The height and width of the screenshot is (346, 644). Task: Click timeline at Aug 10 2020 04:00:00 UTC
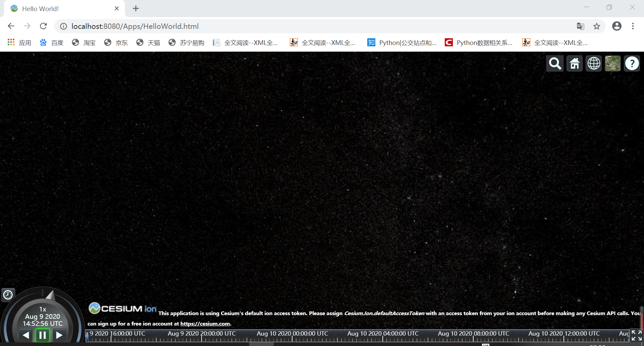click(383, 334)
